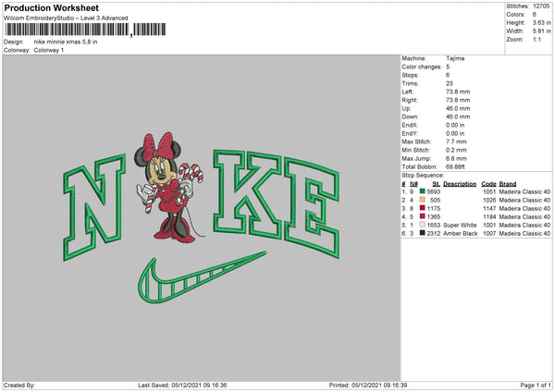Image resolution: width=555 pixels, height=392 pixels.
Task: Click the "Page 1 of 1" footer text
Action: (536, 386)
